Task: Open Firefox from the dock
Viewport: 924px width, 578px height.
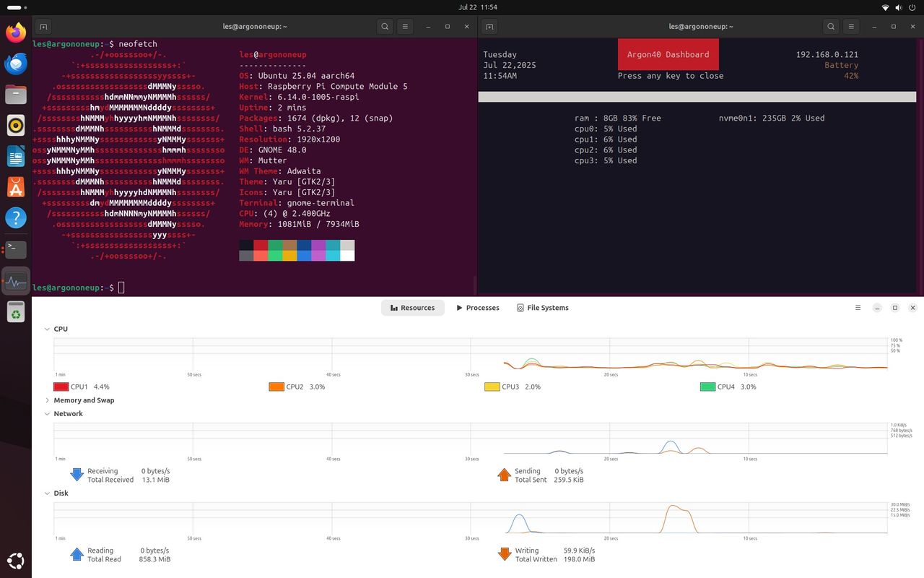Action: click(16, 33)
